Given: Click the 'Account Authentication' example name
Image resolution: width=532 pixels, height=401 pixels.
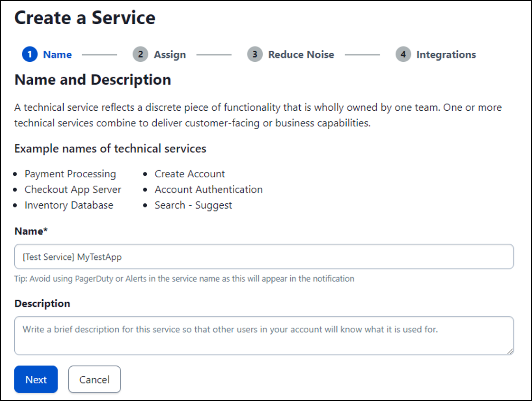Looking at the screenshot, I should pos(209,190).
